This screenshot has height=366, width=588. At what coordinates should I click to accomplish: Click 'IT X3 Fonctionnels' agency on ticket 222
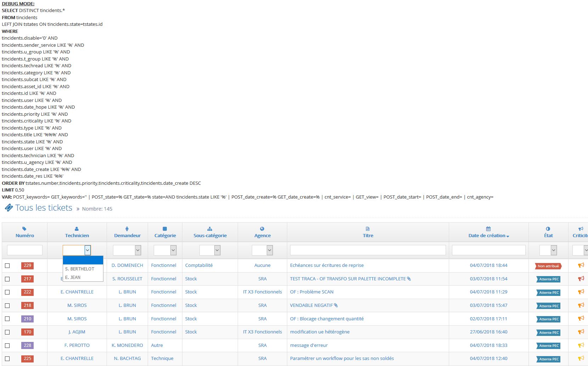coord(262,292)
